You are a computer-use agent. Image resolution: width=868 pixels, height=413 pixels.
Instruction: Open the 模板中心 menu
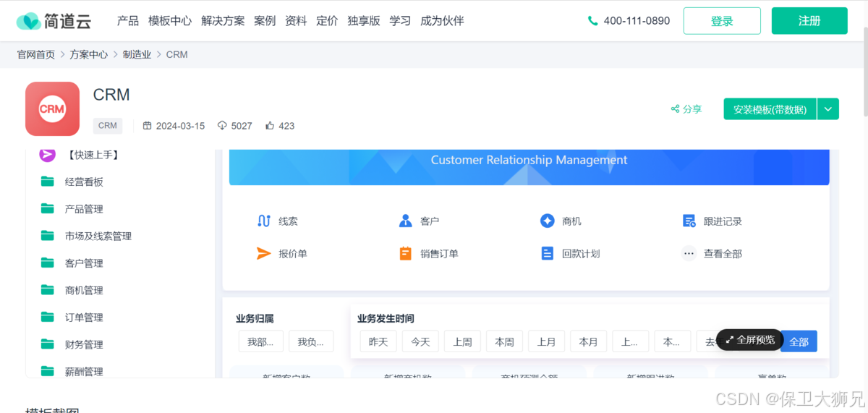170,21
